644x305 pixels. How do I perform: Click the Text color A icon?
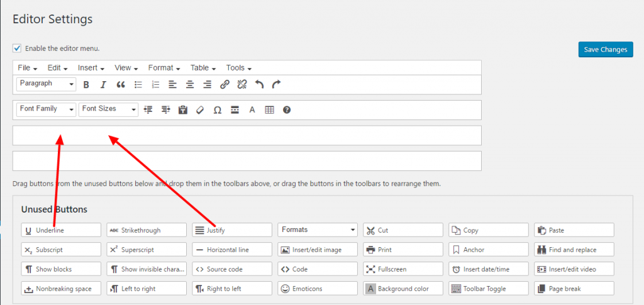click(252, 110)
